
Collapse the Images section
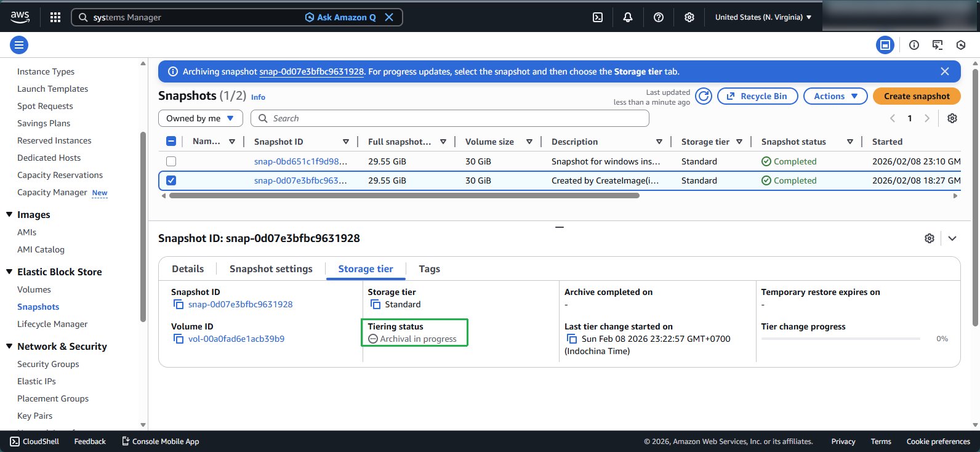click(9, 214)
